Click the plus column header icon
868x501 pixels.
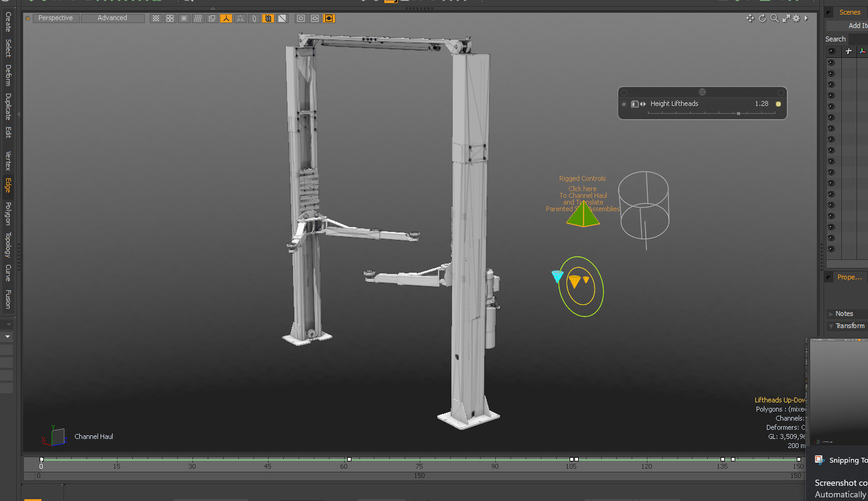coord(849,51)
